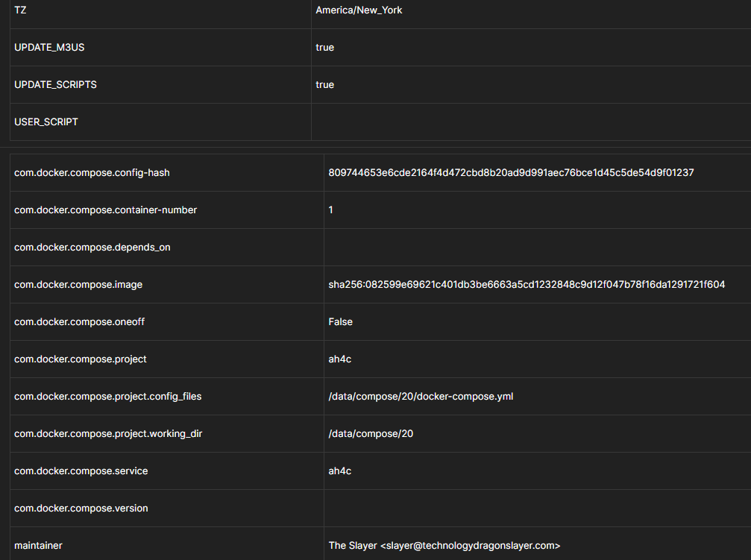
Task: Select the ah4c value beside com.docker.compose.service
Action: point(339,471)
